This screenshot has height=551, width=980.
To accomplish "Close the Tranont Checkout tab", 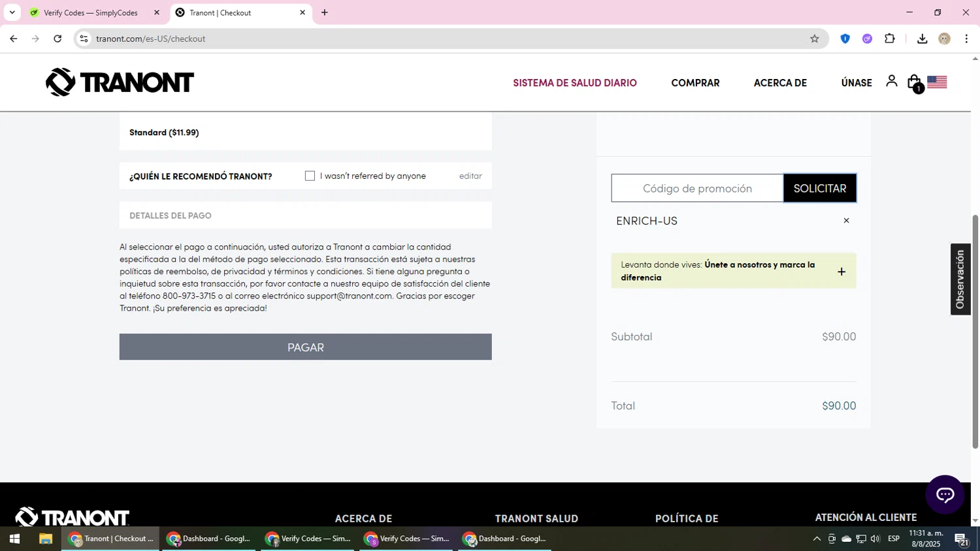I will point(302,12).
